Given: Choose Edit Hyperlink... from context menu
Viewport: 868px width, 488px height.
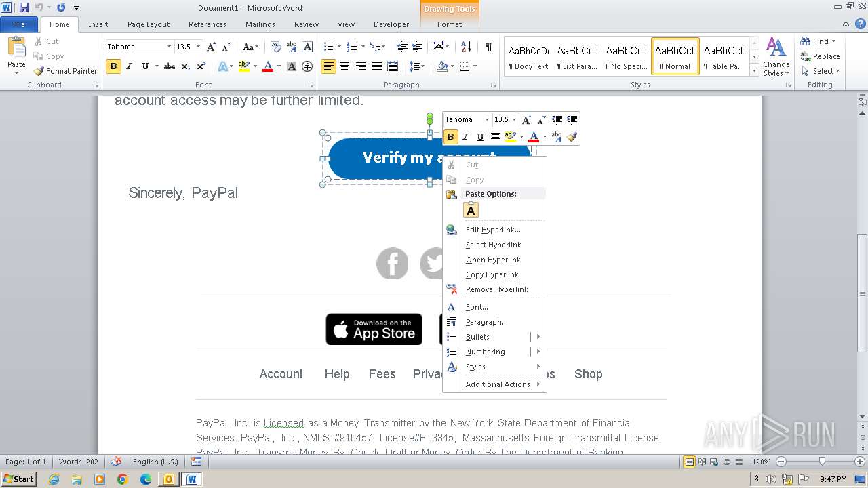Looking at the screenshot, I should tap(494, 230).
